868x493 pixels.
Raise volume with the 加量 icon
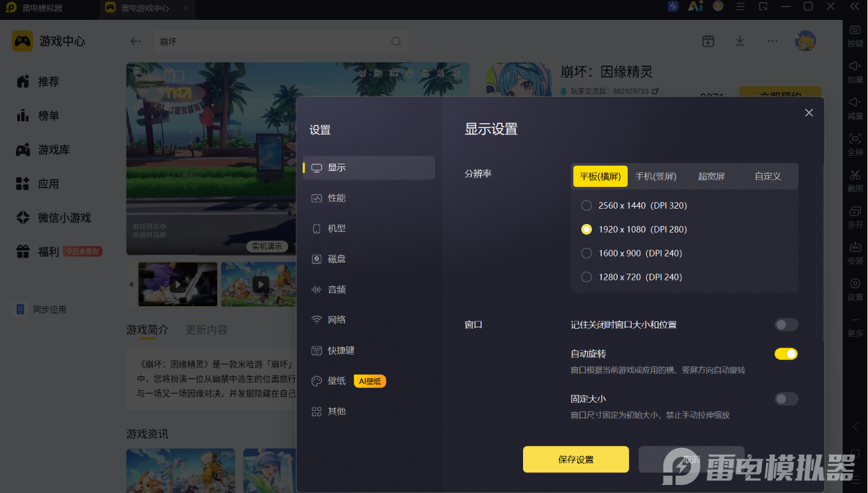pyautogui.click(x=855, y=72)
